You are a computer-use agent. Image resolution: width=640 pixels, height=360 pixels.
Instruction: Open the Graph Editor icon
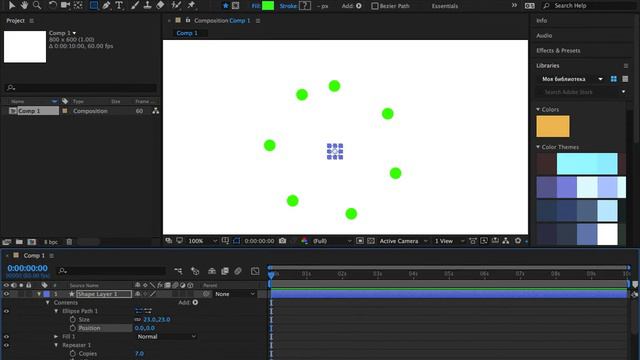[255, 271]
